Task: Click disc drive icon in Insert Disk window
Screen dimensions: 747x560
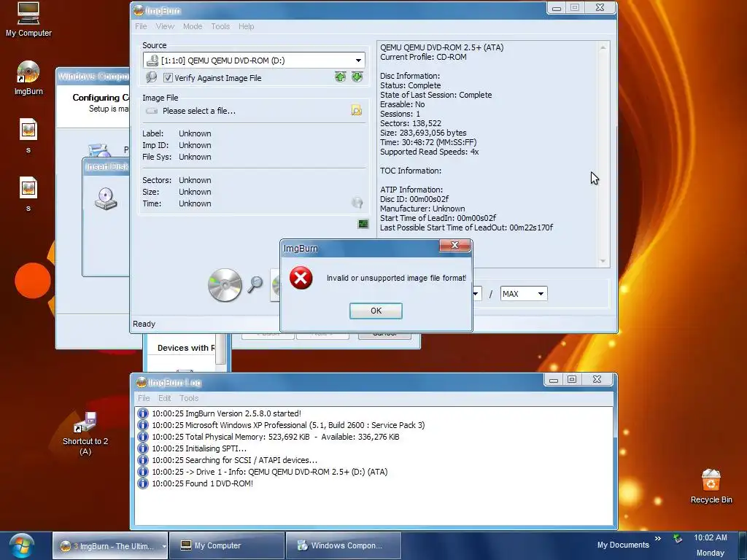Action: click(106, 198)
